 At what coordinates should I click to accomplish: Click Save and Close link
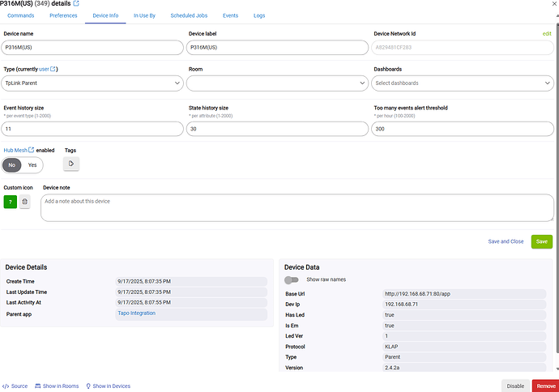click(506, 241)
